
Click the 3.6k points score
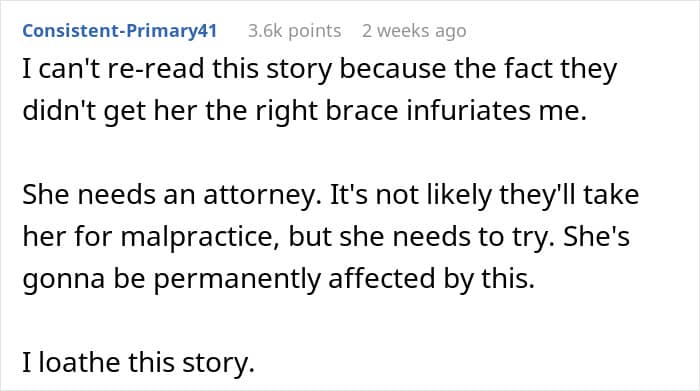click(x=295, y=31)
